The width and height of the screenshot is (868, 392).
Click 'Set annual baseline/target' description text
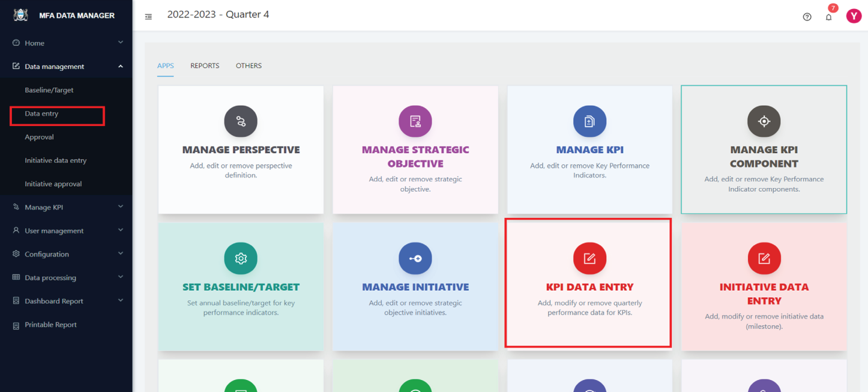pyautogui.click(x=241, y=307)
